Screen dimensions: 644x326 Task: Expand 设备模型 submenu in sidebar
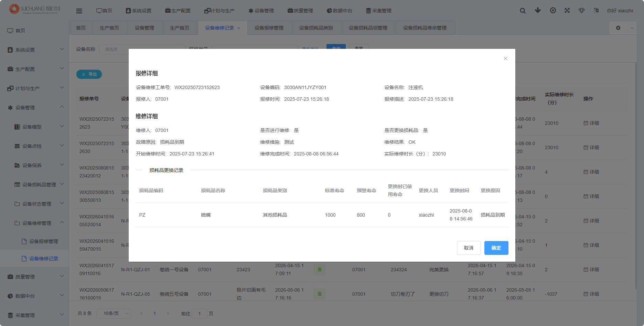[x=34, y=127]
